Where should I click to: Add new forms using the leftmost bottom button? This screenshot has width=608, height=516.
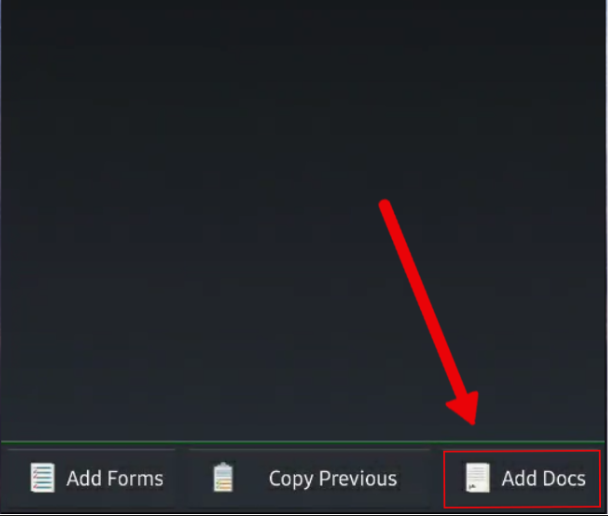coord(92,478)
